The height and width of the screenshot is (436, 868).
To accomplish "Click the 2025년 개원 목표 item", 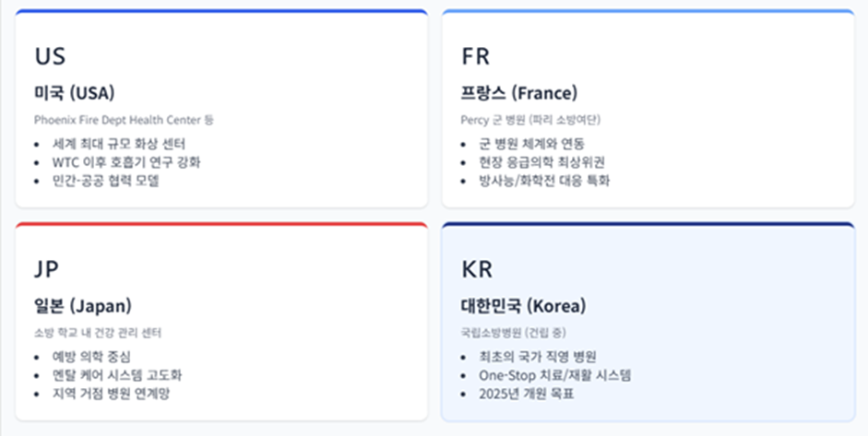I will (x=527, y=394).
